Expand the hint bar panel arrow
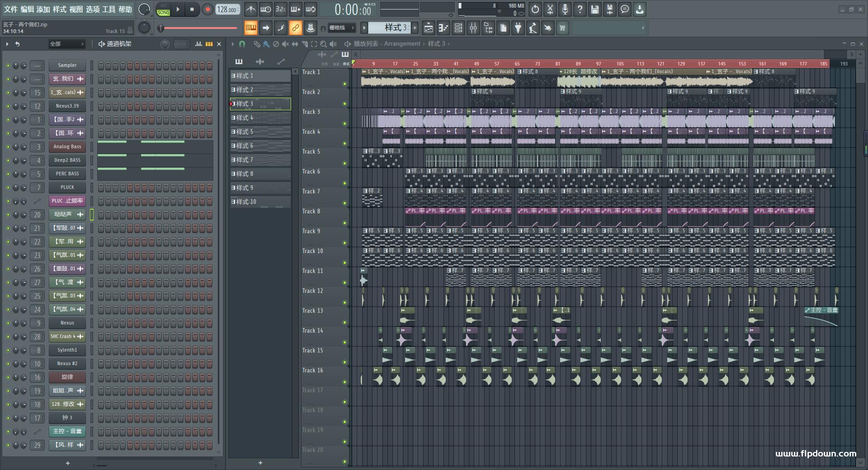 pyautogui.click(x=643, y=28)
